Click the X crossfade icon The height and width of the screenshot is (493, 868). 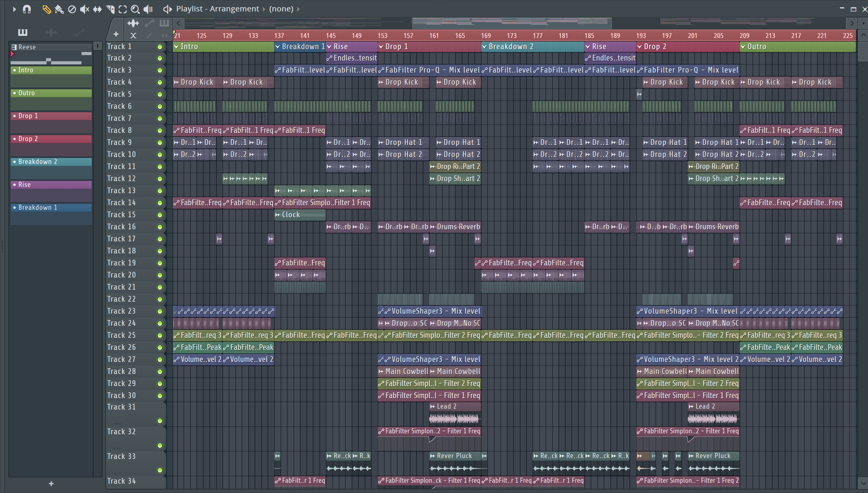coord(134,35)
